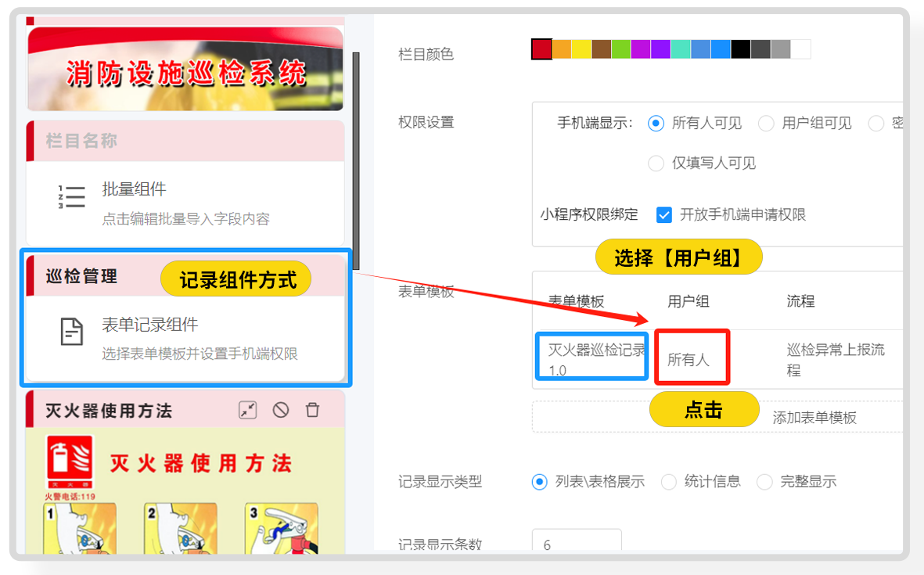Viewport: 924px width, 575px height.
Task: Pick the purple color swatch
Action: tap(661, 49)
